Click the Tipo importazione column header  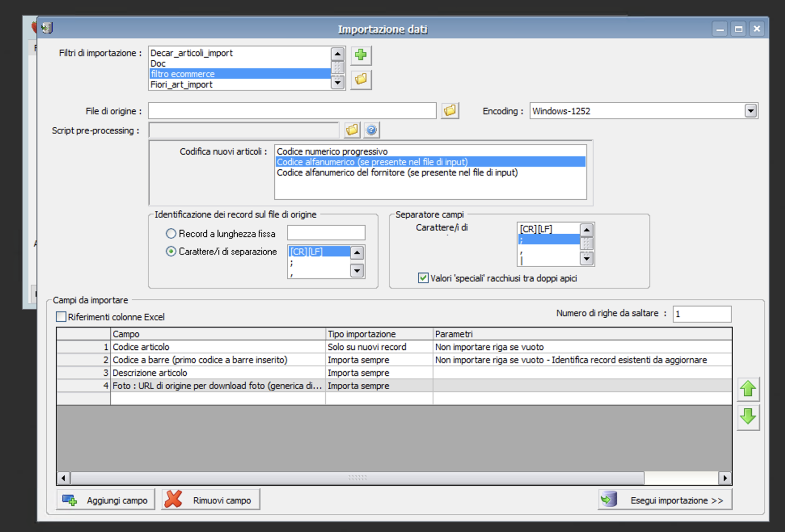pyautogui.click(x=379, y=334)
